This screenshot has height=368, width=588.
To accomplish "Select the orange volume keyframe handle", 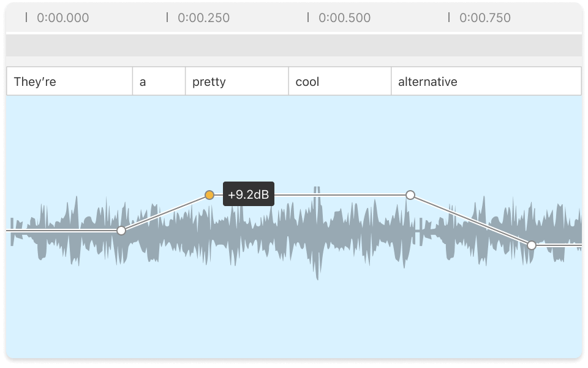I will pos(209,194).
